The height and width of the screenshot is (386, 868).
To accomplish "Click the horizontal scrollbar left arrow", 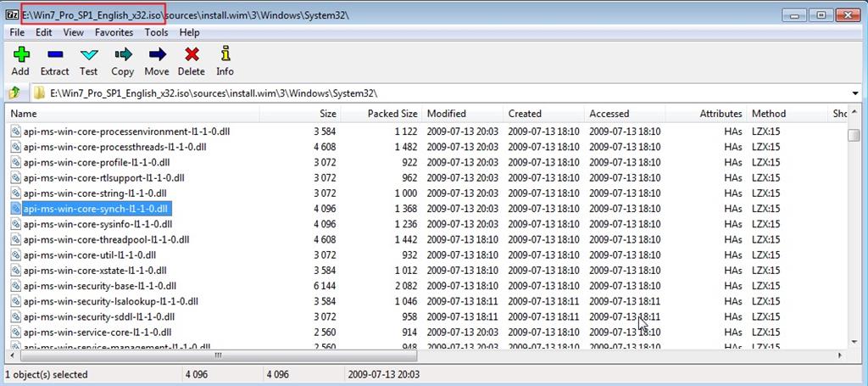I will click(11, 355).
